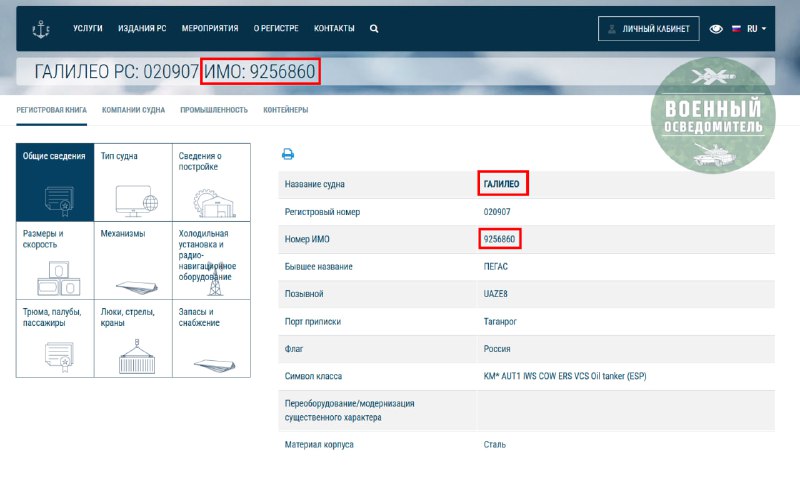
Task: Toggle the accessibility eye icon
Action: pos(716,29)
